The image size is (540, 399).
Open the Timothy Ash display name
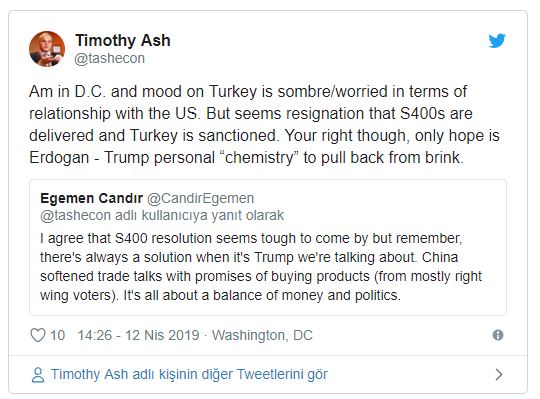point(123,40)
